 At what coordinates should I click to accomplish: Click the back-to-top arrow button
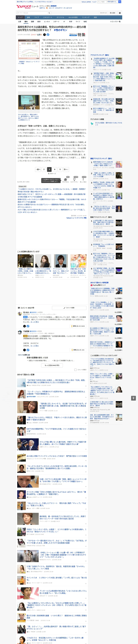133,398
